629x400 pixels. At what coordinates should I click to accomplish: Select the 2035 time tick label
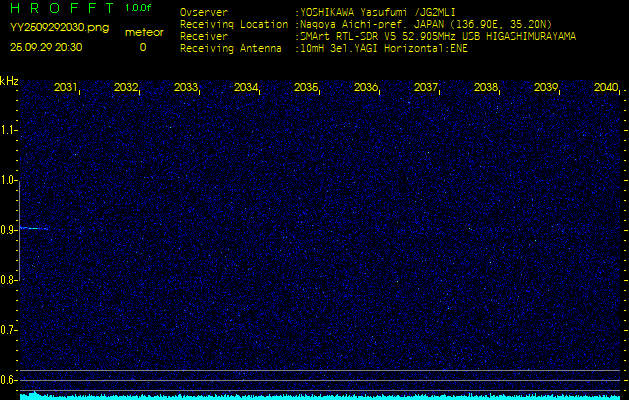pos(306,88)
